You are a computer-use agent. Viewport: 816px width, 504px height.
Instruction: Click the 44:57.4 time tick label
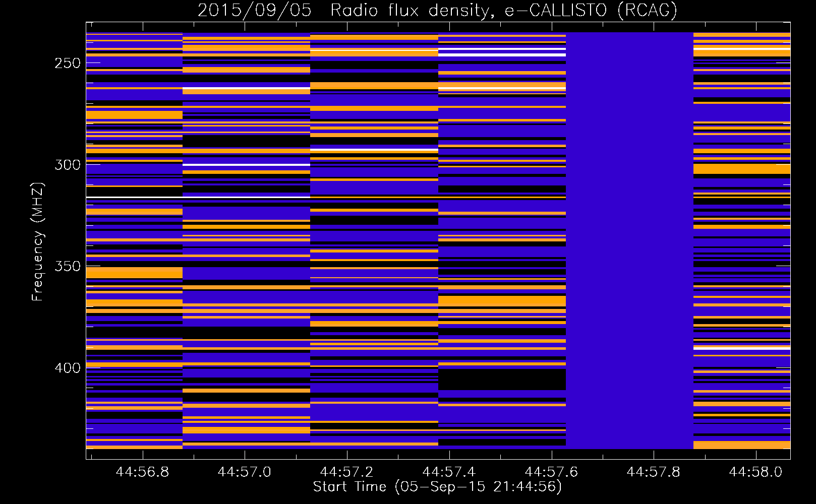click(449, 472)
